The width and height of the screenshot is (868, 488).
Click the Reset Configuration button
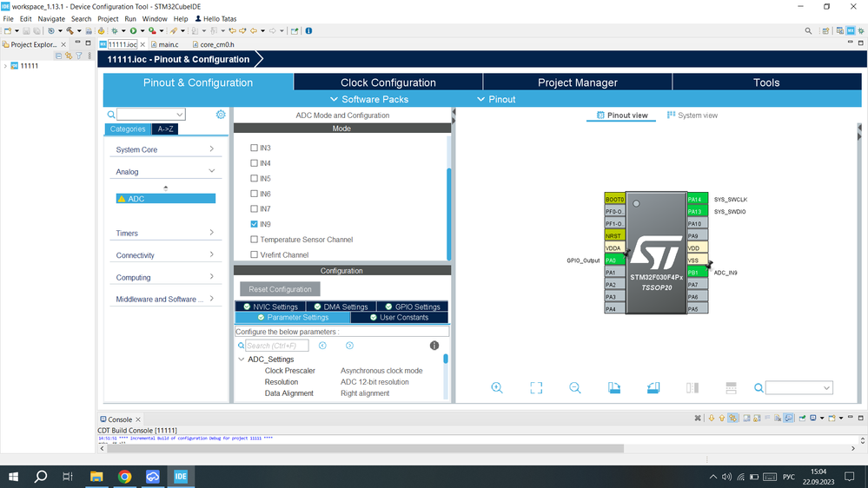coord(280,289)
